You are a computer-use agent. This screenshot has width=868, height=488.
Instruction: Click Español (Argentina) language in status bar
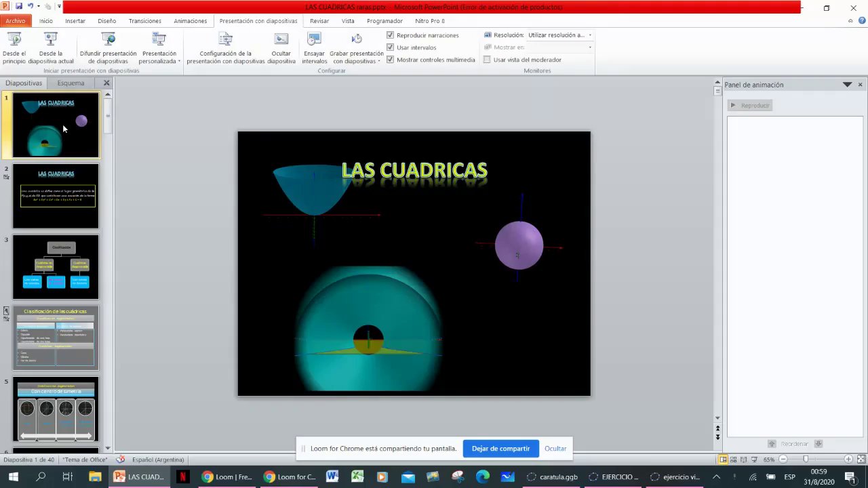(x=158, y=460)
